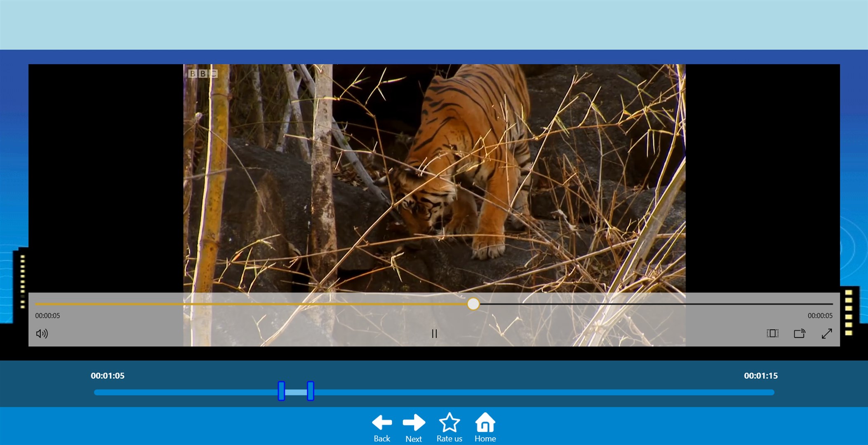Toggle the volume/speaker icon
Viewport: 868px width, 445px height.
[x=42, y=333]
